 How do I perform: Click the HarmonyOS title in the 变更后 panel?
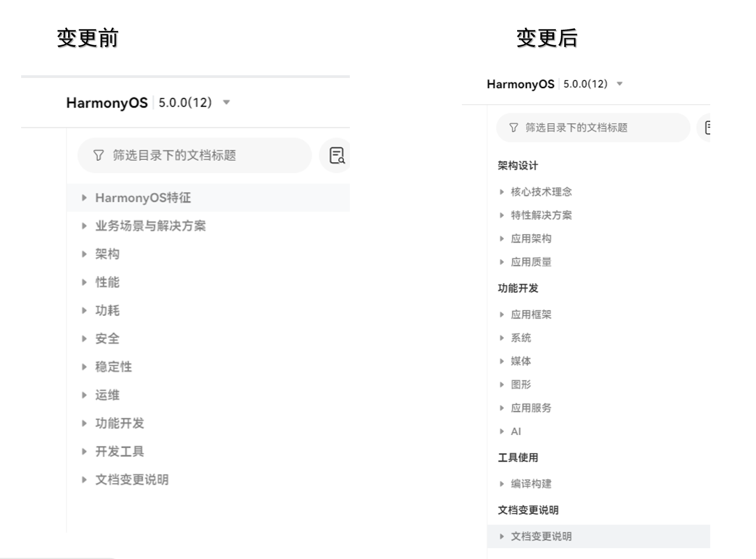point(521,84)
